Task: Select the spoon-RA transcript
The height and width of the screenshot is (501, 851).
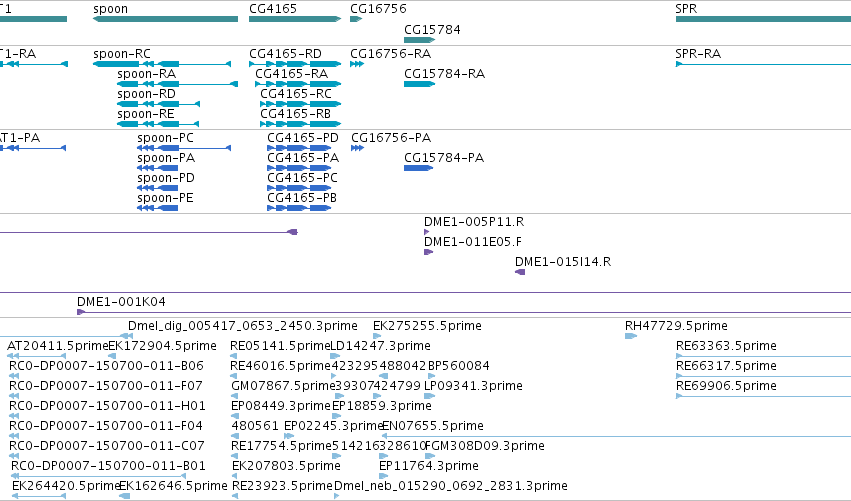Action: [x=147, y=74]
